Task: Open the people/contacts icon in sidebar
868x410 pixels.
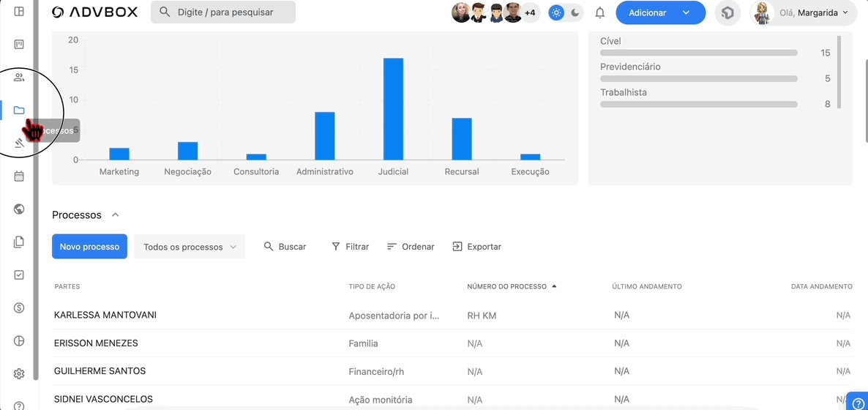Action: pos(19,78)
